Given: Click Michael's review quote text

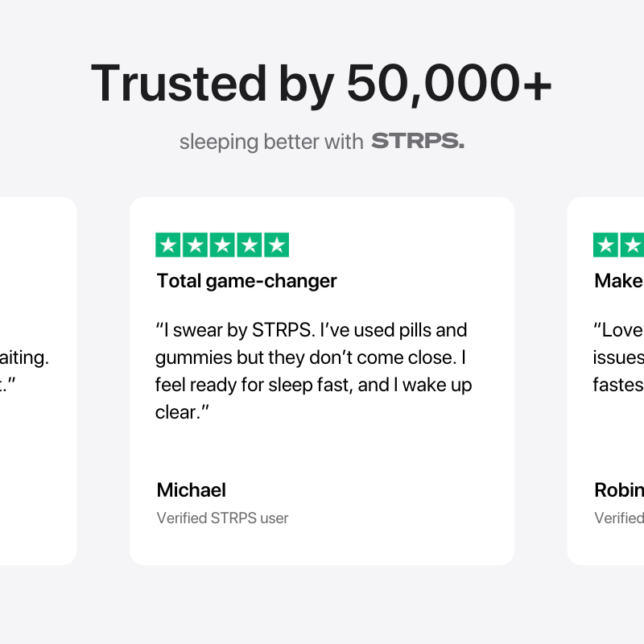Looking at the screenshot, I should coord(313,370).
